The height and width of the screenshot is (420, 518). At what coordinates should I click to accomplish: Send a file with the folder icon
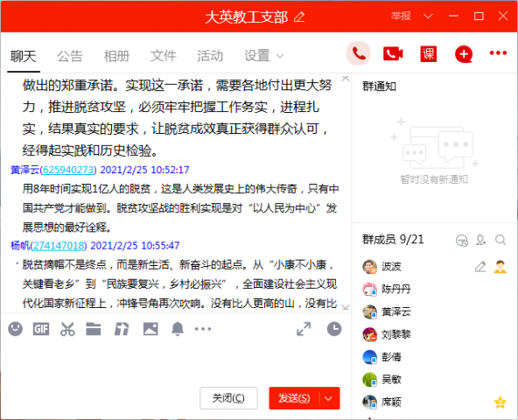click(x=94, y=329)
